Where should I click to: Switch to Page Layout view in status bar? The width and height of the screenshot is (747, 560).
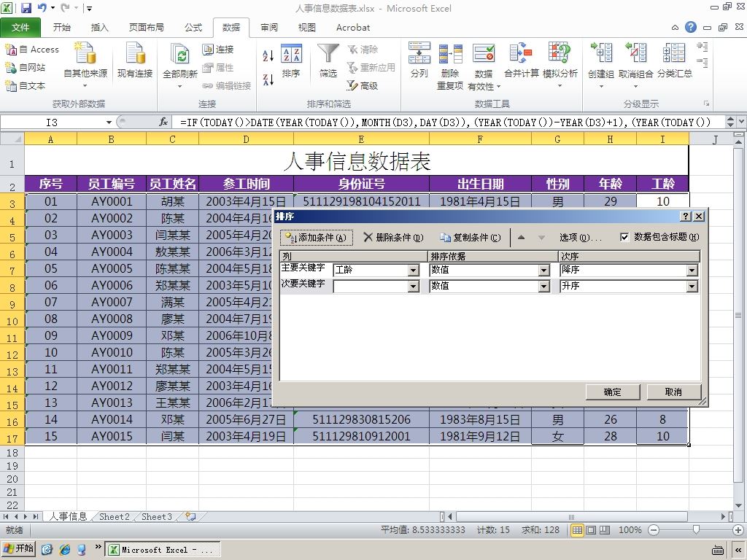pyautogui.click(x=591, y=530)
